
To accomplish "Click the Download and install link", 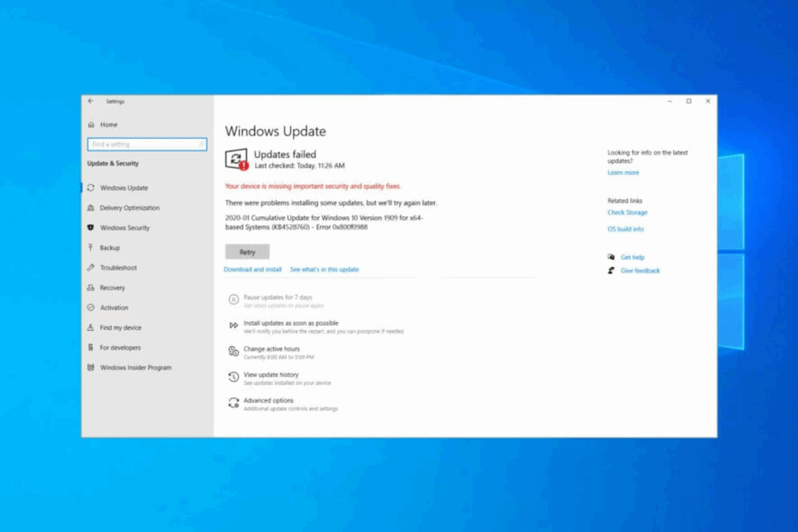I will pyautogui.click(x=252, y=269).
